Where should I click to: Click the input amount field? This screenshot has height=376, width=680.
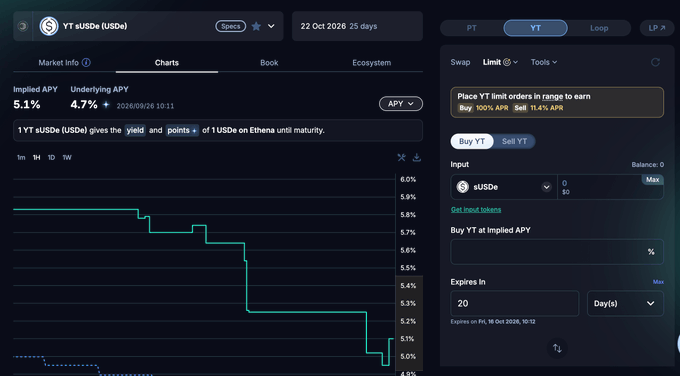tap(610, 187)
